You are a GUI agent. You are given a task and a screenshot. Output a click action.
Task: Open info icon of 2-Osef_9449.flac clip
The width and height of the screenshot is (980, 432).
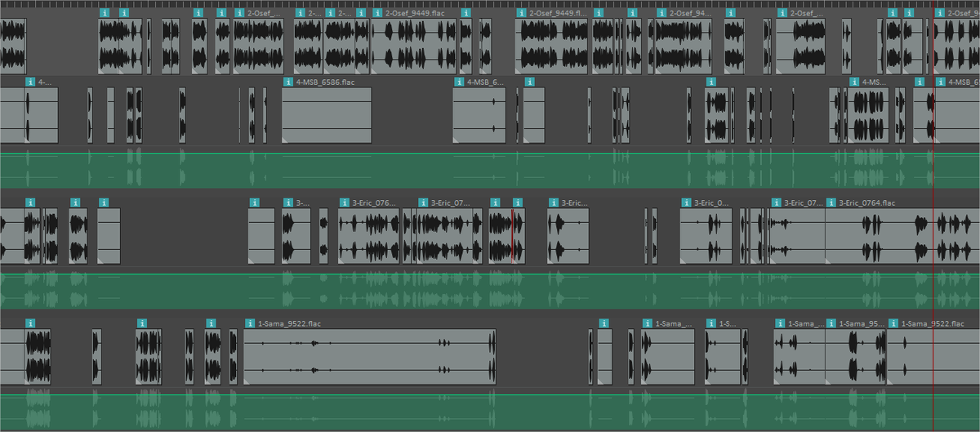click(x=378, y=13)
